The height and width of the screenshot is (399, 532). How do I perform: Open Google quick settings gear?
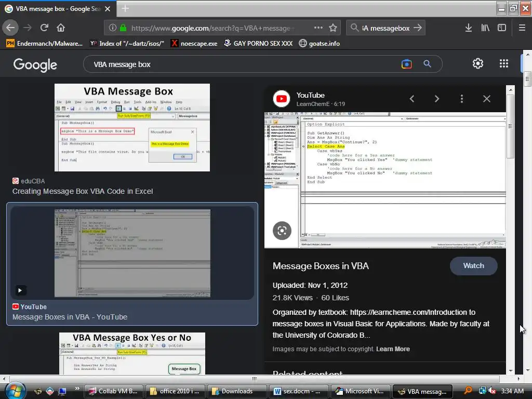click(x=478, y=63)
